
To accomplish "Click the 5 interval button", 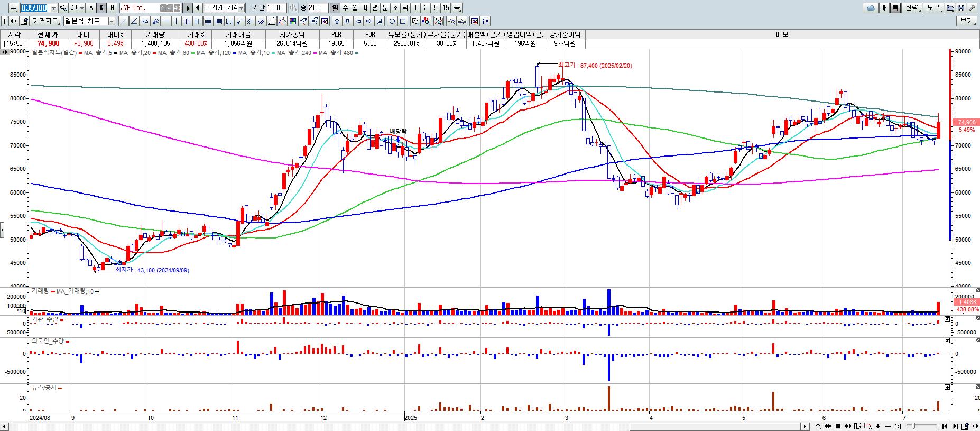I will (436, 8).
